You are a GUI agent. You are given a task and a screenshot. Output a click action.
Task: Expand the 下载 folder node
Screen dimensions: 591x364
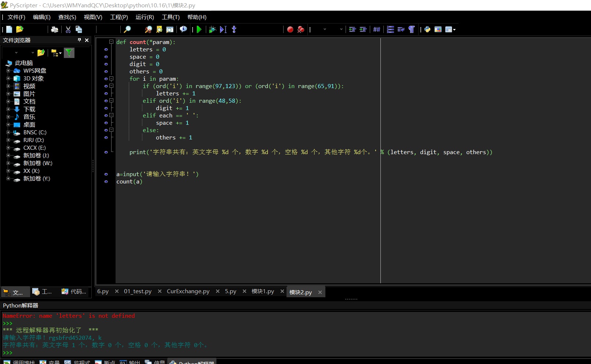(8, 109)
